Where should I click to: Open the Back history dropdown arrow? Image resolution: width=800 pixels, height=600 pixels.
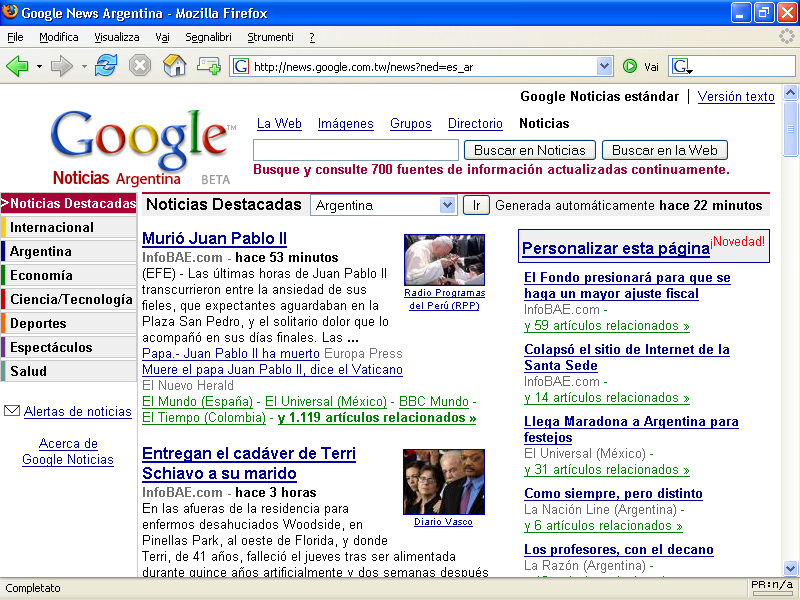click(39, 66)
